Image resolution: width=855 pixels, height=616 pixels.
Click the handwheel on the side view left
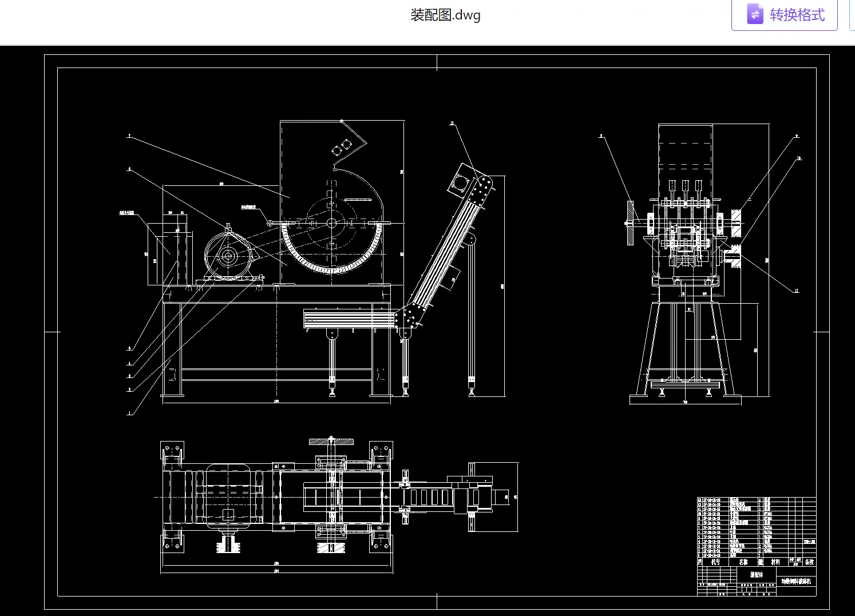pyautogui.click(x=631, y=223)
